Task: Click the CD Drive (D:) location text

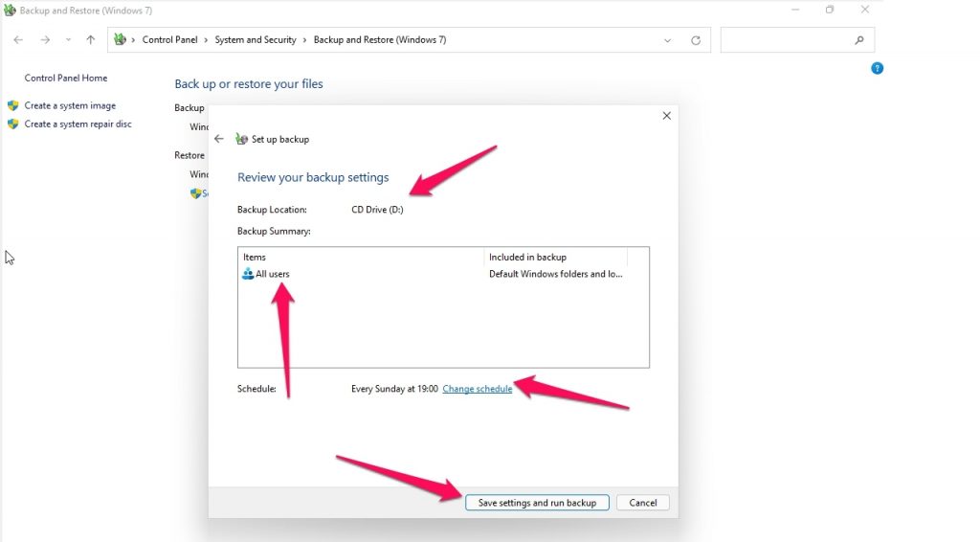Action: tap(377, 210)
